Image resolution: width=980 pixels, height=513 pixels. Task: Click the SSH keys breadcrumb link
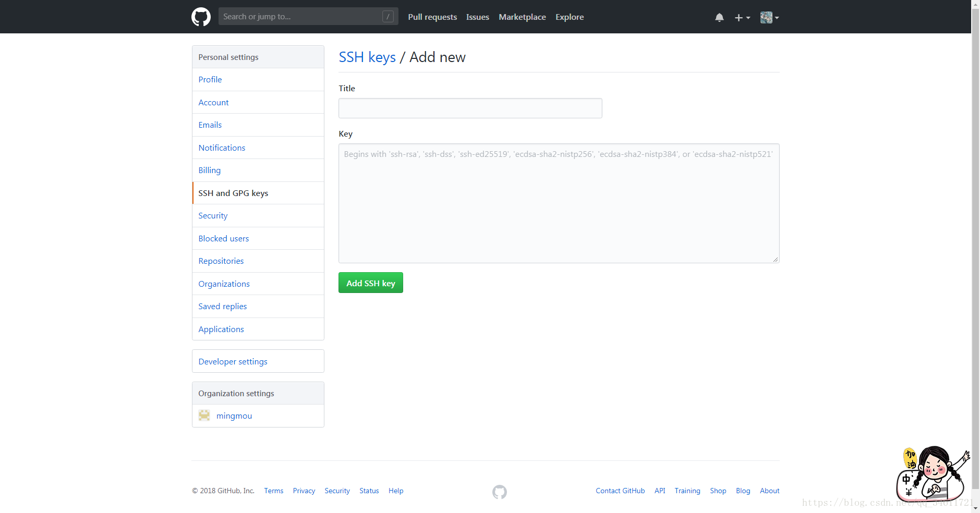367,57
